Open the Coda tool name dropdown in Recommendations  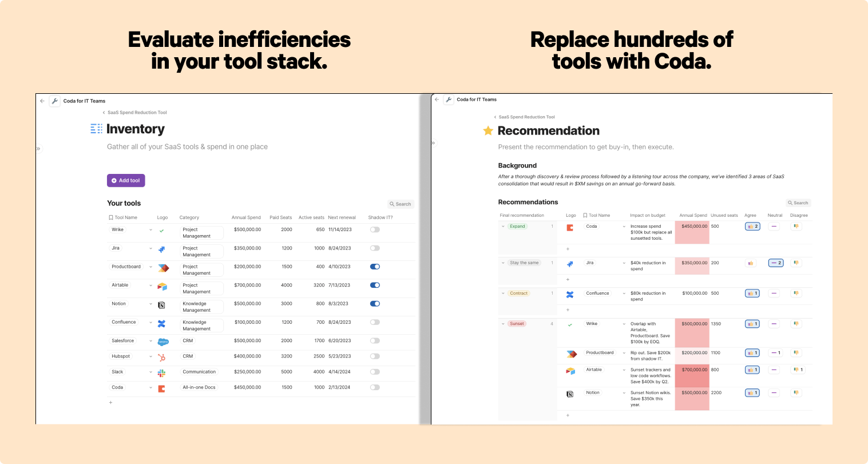click(624, 227)
